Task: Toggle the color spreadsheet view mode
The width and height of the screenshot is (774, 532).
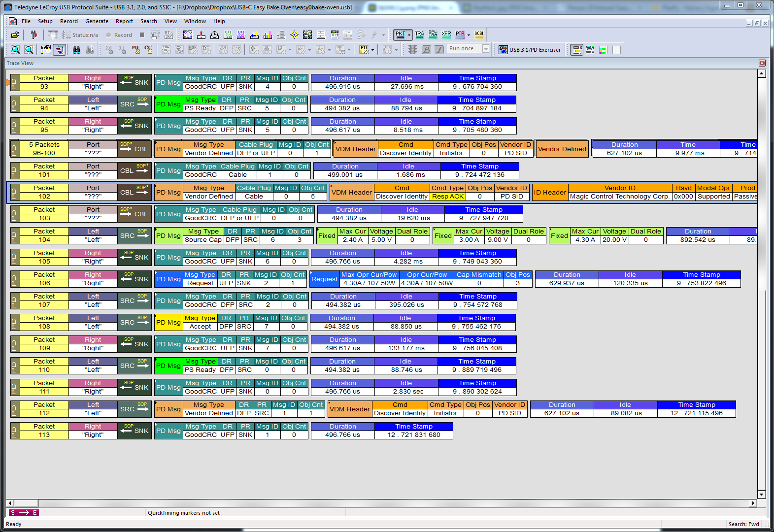Action: click(603, 50)
